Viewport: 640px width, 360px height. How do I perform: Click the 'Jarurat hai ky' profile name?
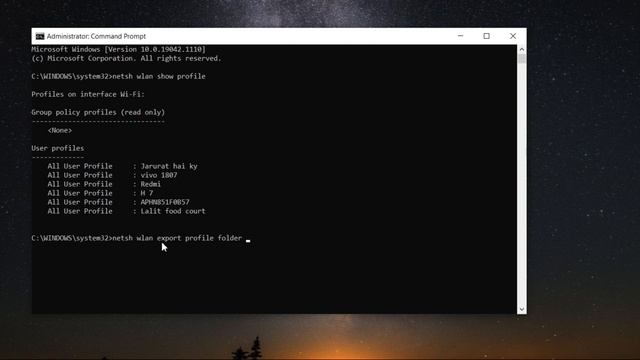[169, 166]
